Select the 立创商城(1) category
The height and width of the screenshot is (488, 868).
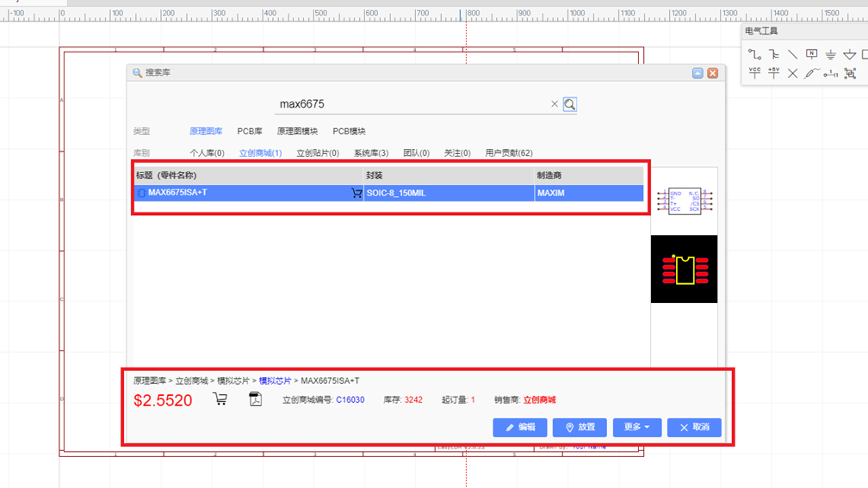click(260, 152)
